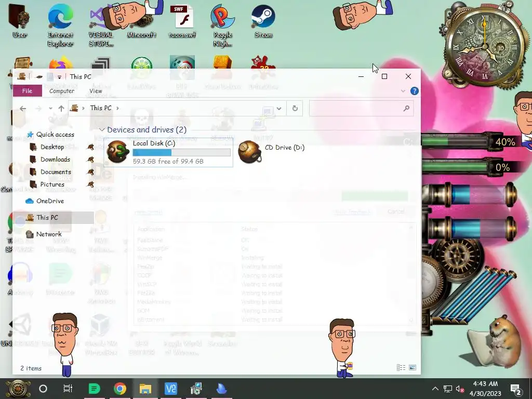
Task: Open Task View from the taskbar
Action: coord(68,389)
